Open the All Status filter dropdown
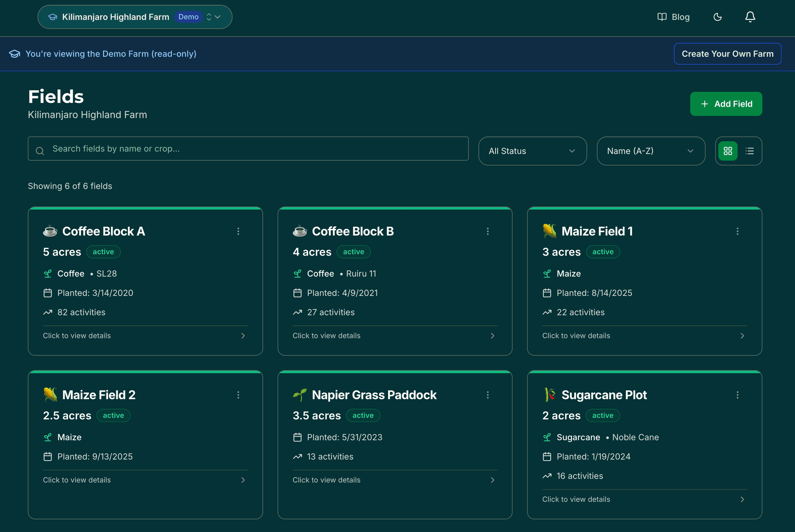795x532 pixels. [x=532, y=151]
